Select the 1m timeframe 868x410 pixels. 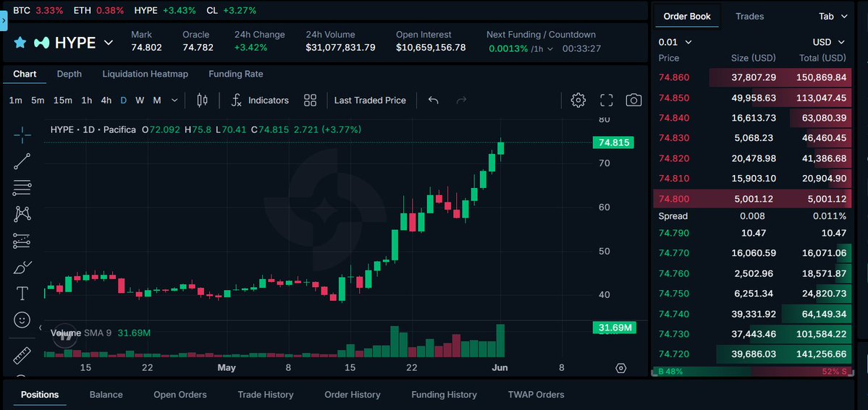pyautogui.click(x=15, y=100)
